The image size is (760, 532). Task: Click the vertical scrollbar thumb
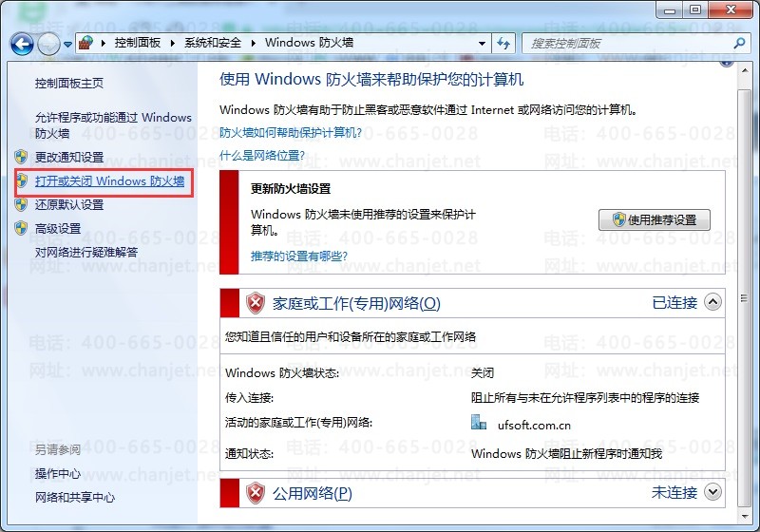pyautogui.click(x=745, y=298)
